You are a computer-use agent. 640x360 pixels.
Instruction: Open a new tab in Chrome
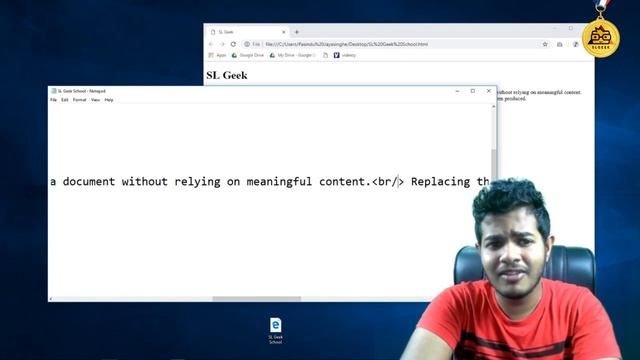point(297,32)
